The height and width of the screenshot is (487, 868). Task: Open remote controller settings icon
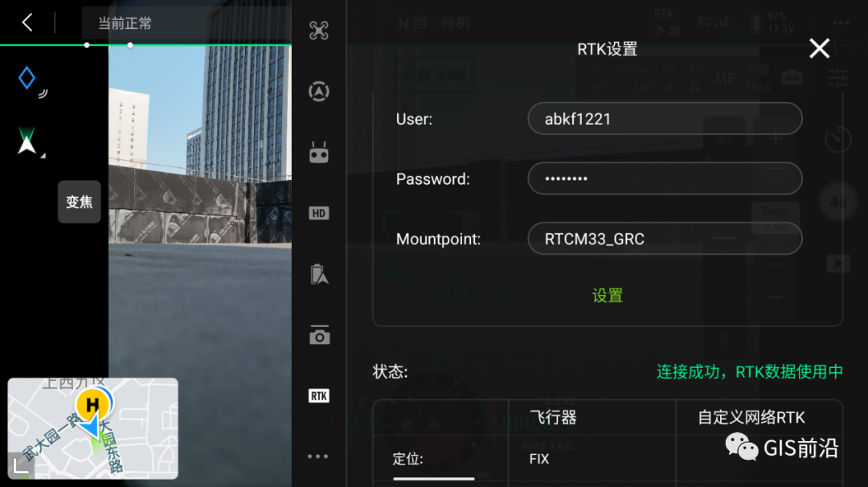click(x=319, y=153)
